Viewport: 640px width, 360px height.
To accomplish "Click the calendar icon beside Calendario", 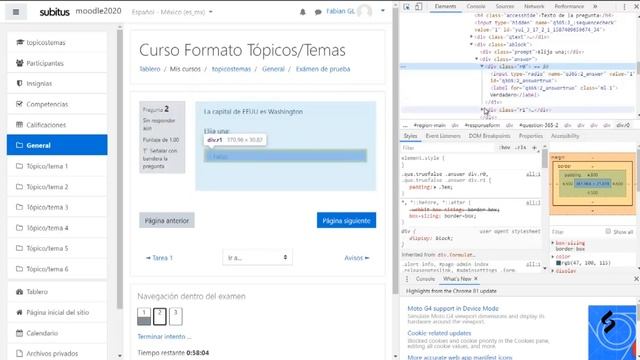I will point(19,333).
